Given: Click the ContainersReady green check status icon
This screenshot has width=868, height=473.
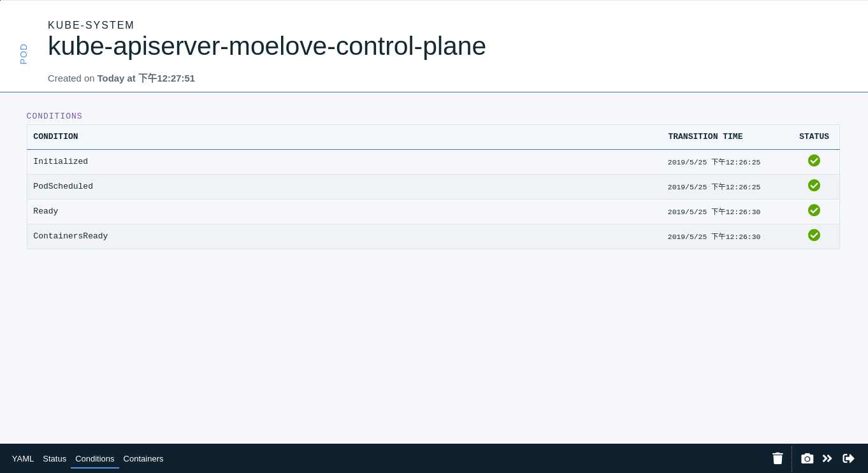Looking at the screenshot, I should pos(814,235).
